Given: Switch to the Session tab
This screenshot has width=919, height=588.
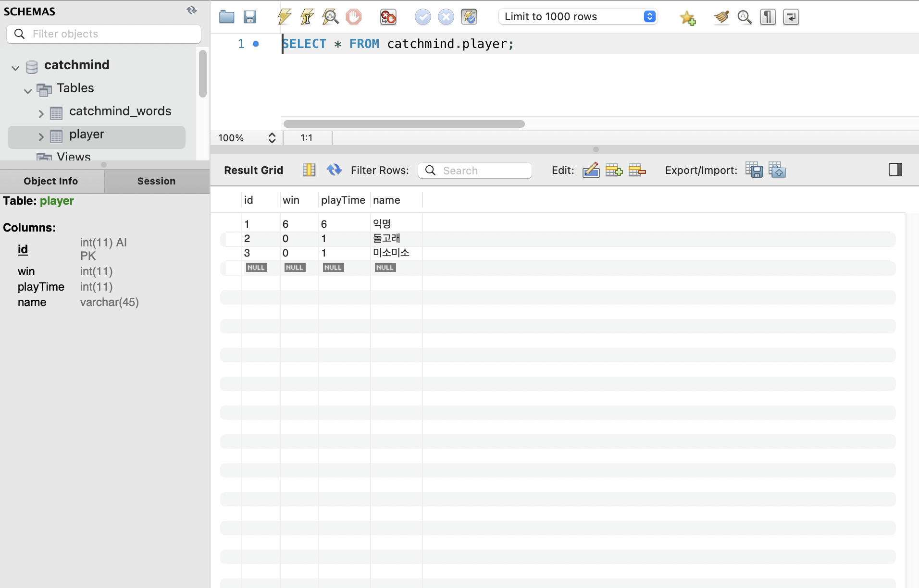Looking at the screenshot, I should coord(157,181).
